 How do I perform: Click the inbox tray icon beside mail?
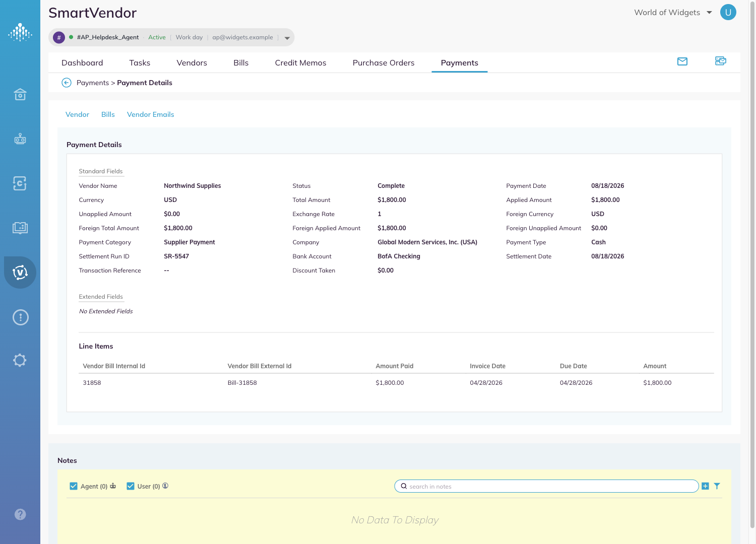(721, 61)
